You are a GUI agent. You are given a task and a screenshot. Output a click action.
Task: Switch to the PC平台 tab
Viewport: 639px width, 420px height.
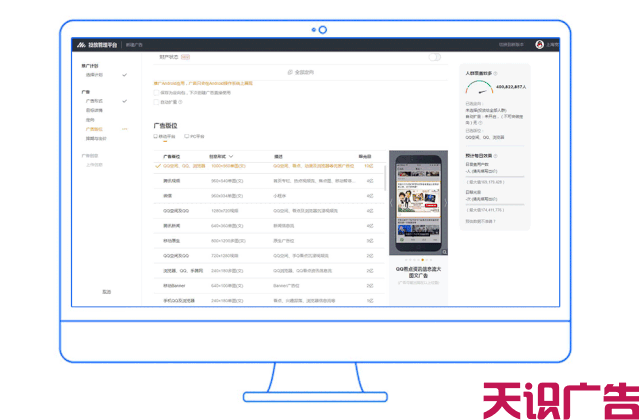[194, 136]
